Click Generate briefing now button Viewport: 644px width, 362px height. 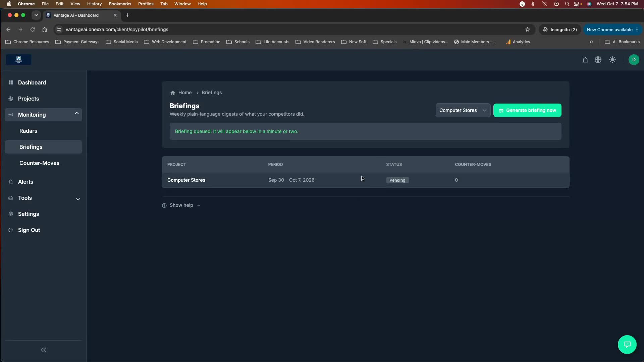coord(527,110)
